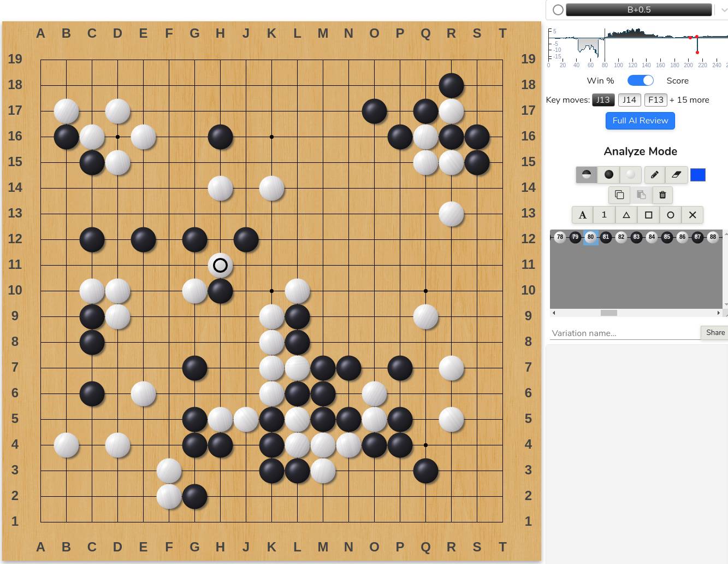This screenshot has height=564, width=728.
Task: Click the white circle player indicator
Action: 558,10
